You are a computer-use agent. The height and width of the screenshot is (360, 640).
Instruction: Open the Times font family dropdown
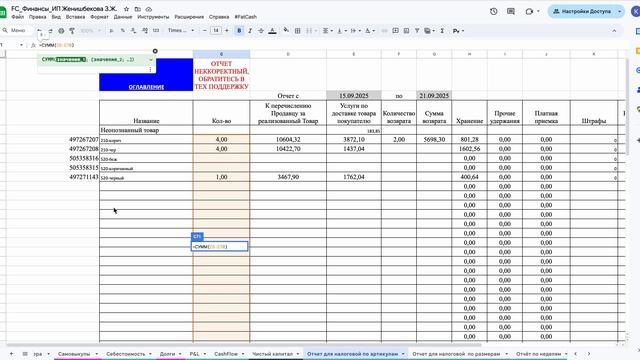[x=181, y=31]
